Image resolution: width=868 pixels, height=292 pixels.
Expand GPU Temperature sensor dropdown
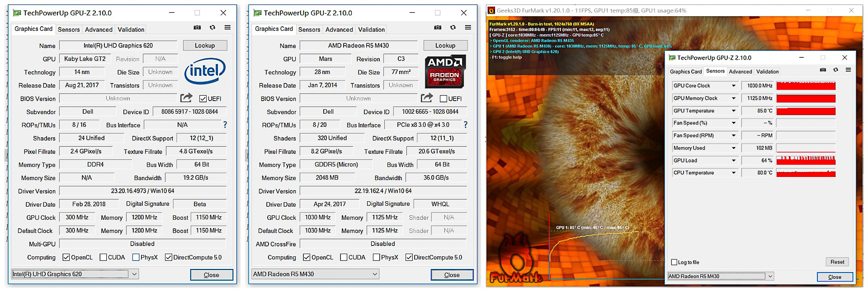pos(734,111)
